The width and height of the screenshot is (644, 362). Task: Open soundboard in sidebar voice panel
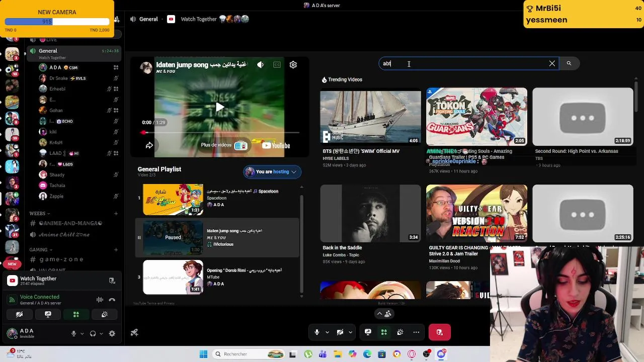tap(105, 315)
